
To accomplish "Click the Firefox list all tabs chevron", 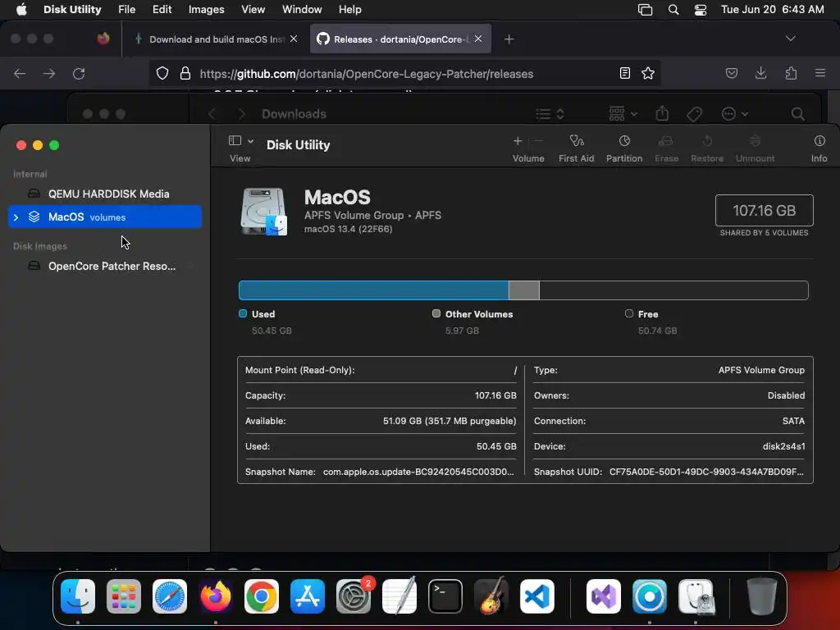I will [x=790, y=39].
